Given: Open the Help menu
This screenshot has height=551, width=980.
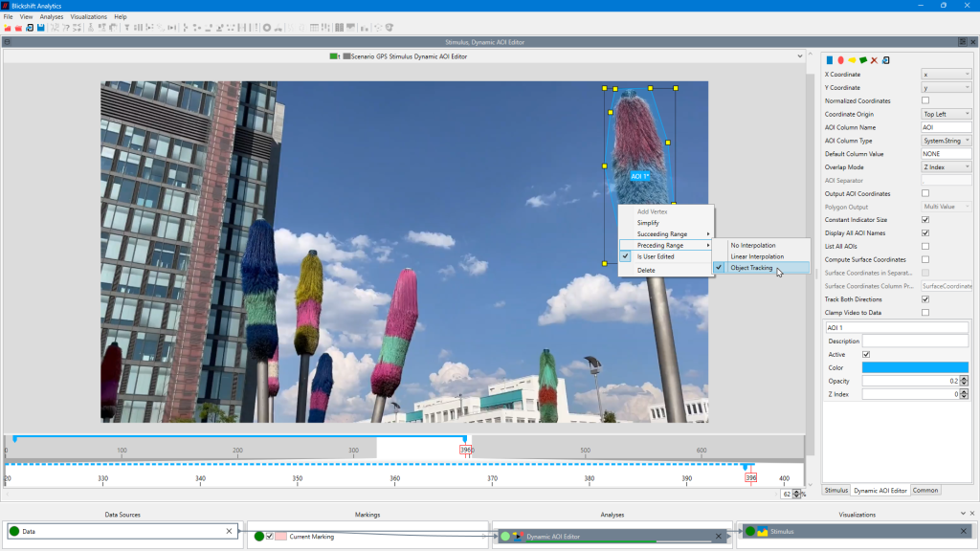Looking at the screenshot, I should [120, 17].
